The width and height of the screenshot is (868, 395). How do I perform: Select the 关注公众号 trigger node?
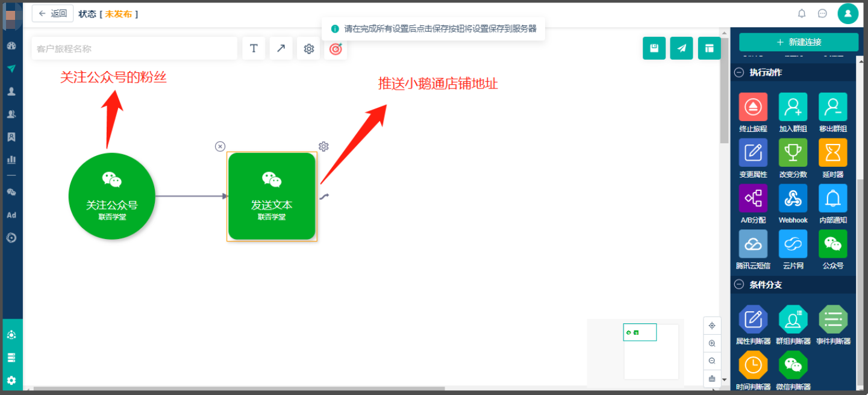coord(112,196)
